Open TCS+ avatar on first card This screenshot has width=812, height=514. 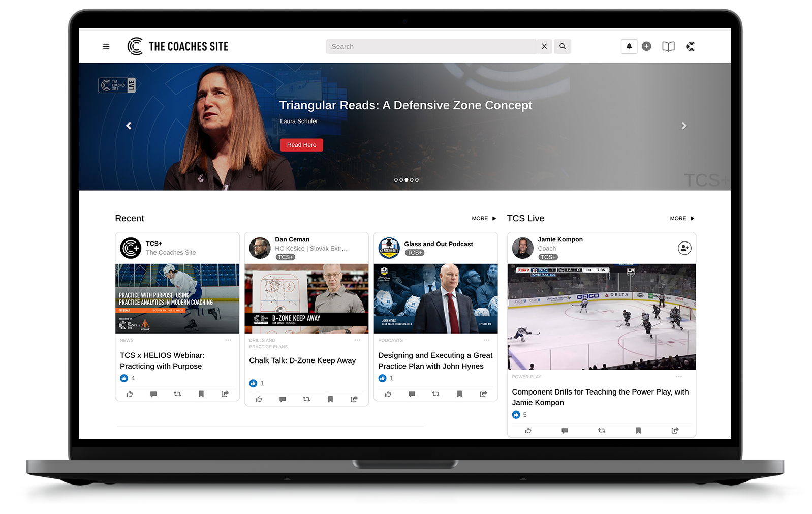tap(131, 248)
